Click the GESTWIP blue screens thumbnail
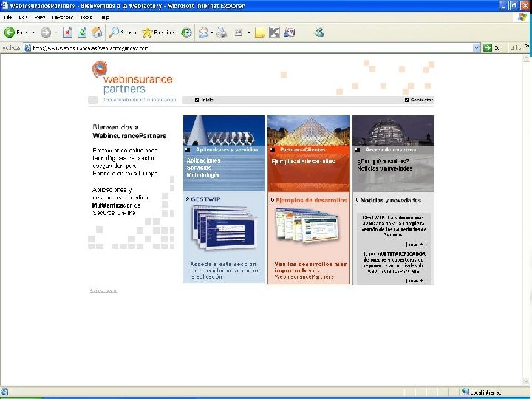Screen dimensions: 532x399 pos(224,228)
